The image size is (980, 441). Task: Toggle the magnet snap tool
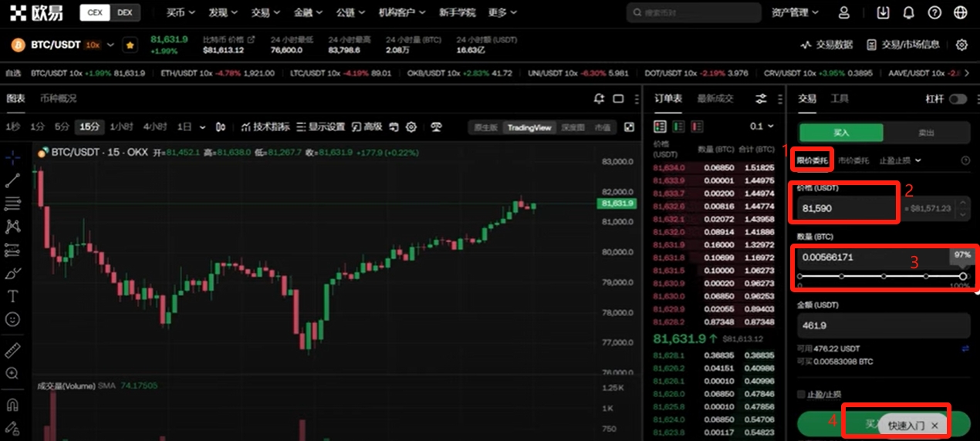point(12,405)
